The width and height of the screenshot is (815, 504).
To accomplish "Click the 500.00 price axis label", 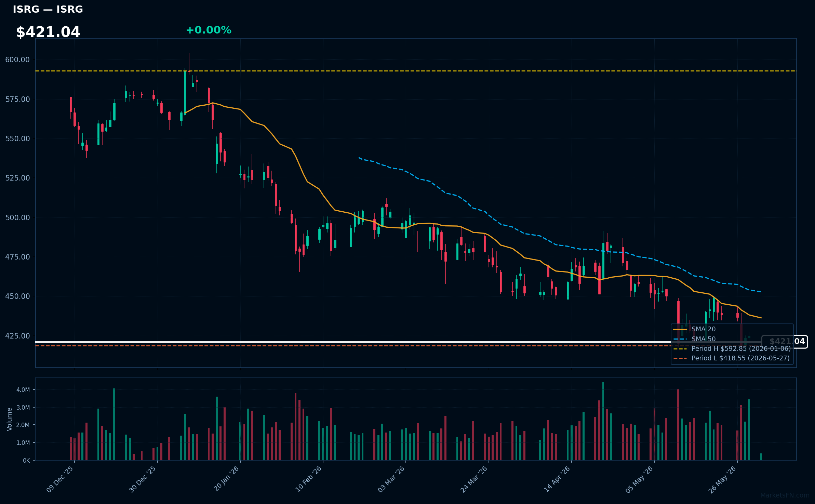I will pyautogui.click(x=17, y=218).
